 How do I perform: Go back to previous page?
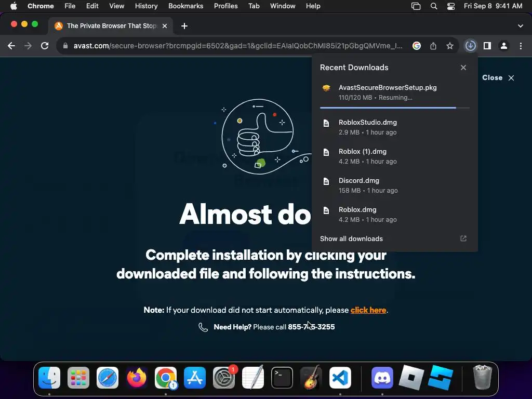tap(11, 46)
